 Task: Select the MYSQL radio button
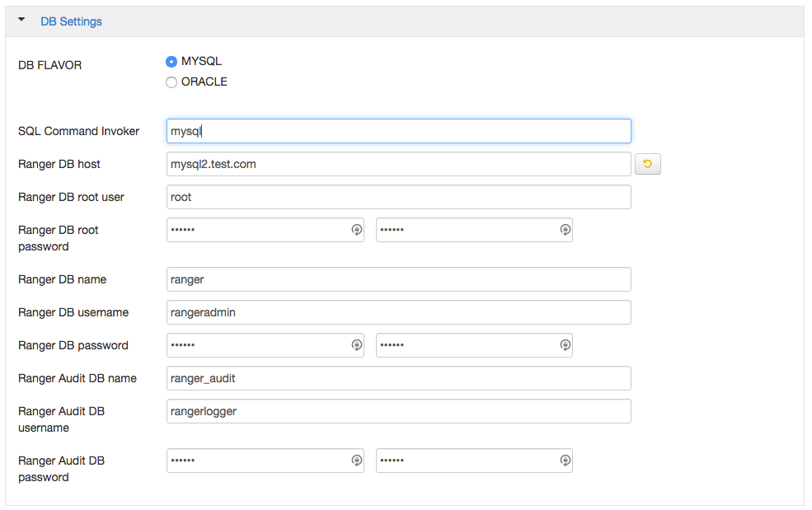[x=171, y=61]
